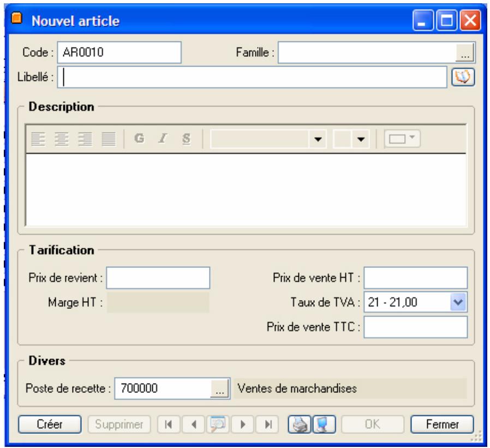The width and height of the screenshot is (490, 448).
Task: Go to the first record
Action: point(169,424)
